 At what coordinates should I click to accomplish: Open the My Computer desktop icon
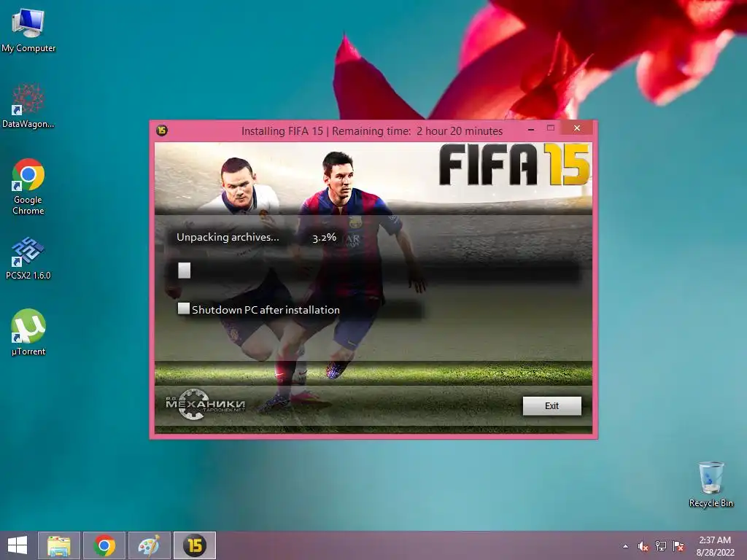[x=28, y=31]
